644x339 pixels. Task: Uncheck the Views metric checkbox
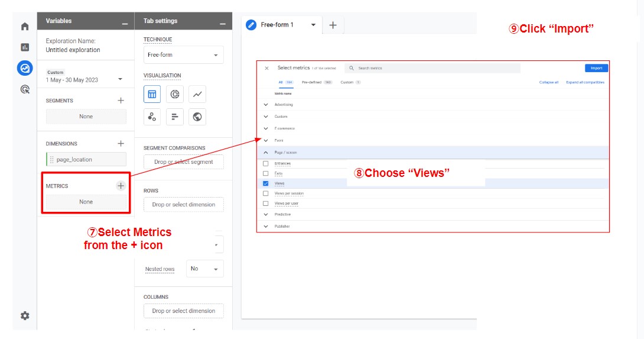point(266,183)
